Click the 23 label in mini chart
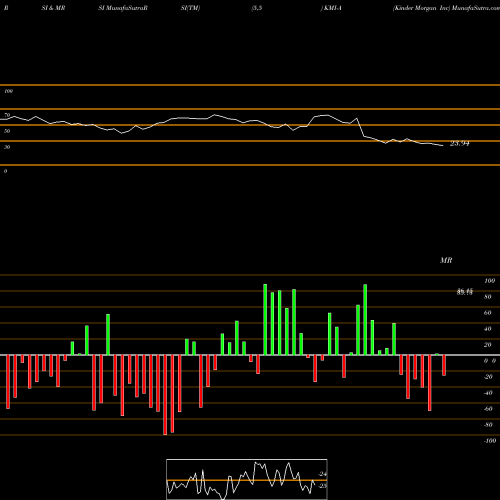This screenshot has height=500, width=500. [x=323, y=486]
